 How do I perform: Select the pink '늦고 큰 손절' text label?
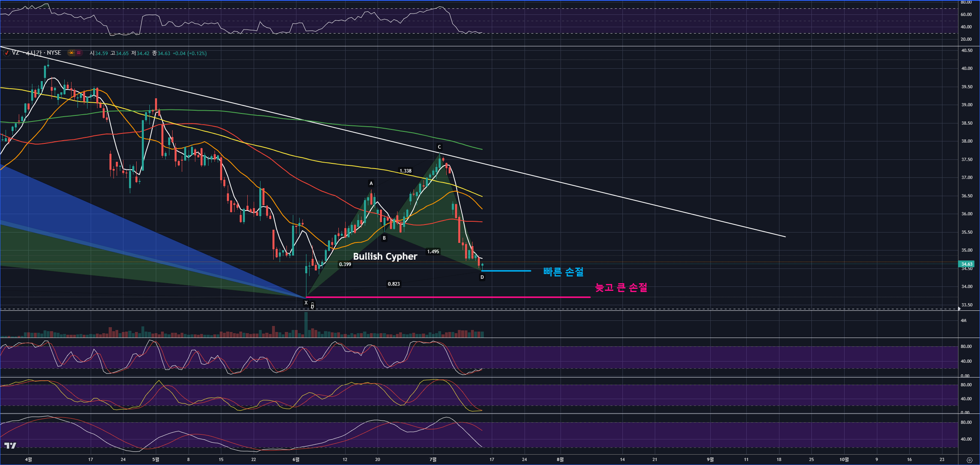(621, 288)
